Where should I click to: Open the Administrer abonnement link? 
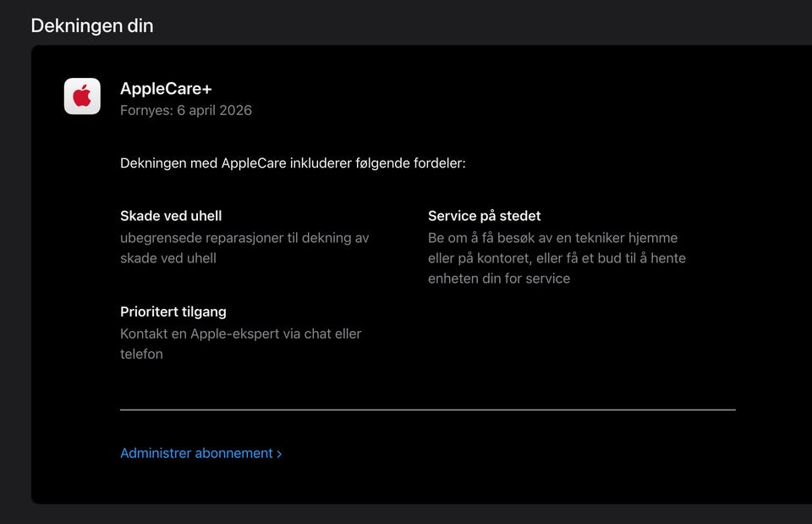coord(196,453)
